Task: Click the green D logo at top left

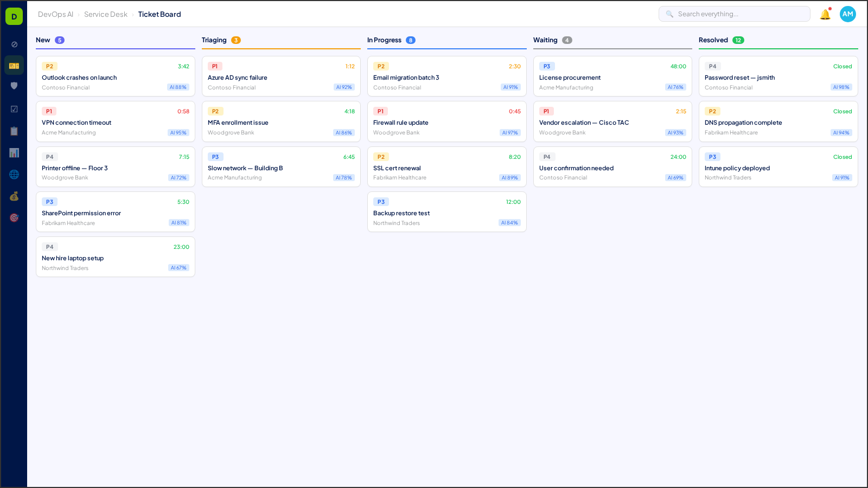Action: coord(14,16)
